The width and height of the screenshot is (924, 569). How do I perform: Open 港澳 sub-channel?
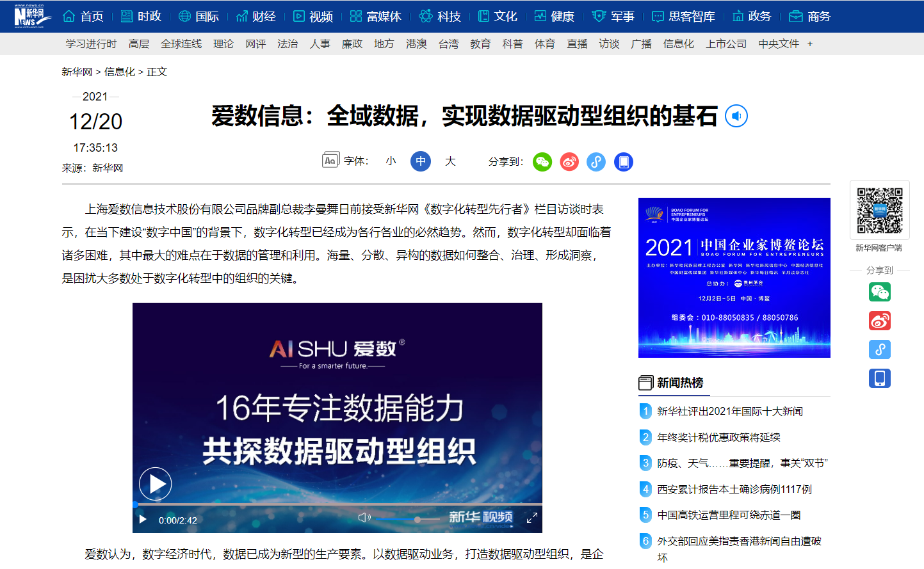(x=416, y=44)
